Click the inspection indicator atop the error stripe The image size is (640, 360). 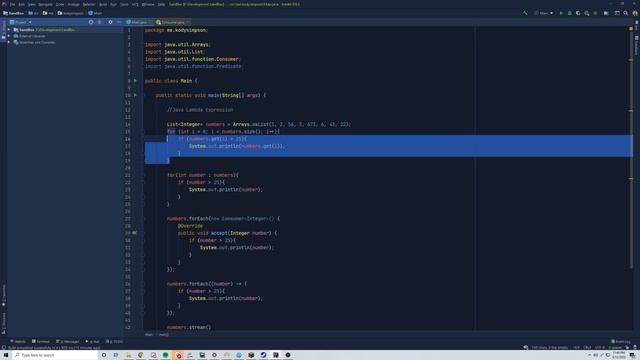pos(631,29)
